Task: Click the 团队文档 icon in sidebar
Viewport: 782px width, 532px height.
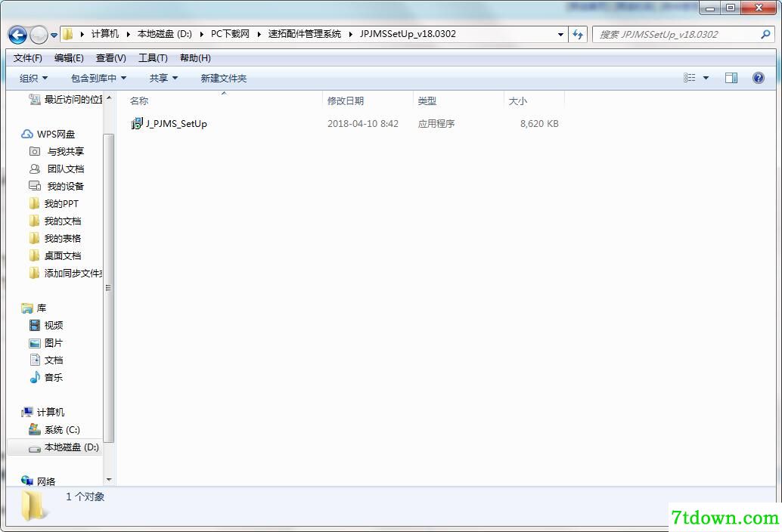Action: click(35, 169)
